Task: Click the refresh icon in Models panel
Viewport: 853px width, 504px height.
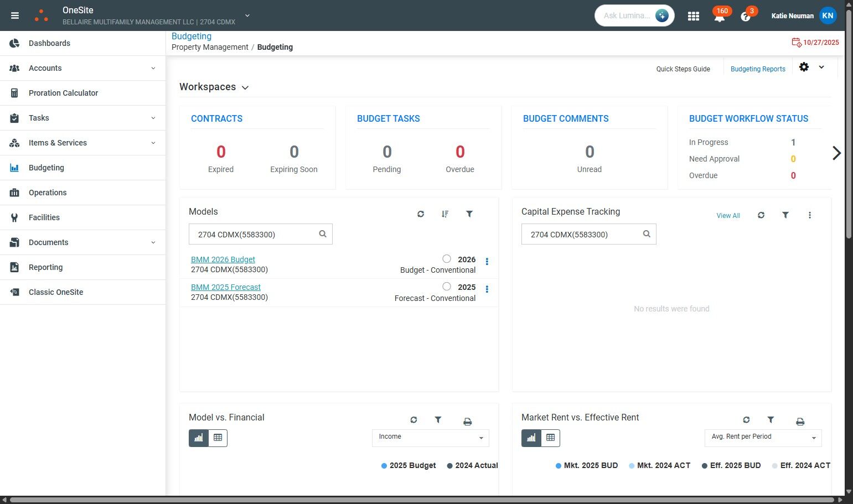Action: coord(421,214)
